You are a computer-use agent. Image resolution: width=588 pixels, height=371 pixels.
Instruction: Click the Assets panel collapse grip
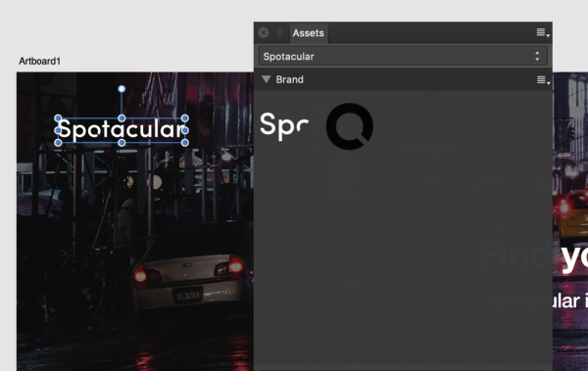pyautogui.click(x=280, y=32)
